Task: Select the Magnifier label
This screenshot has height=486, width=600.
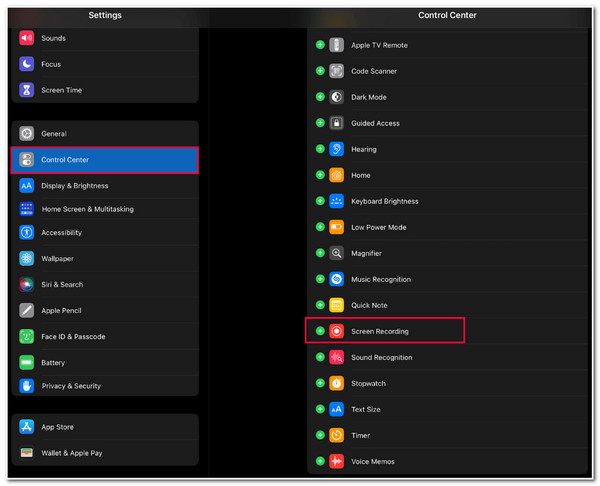Action: pos(366,253)
